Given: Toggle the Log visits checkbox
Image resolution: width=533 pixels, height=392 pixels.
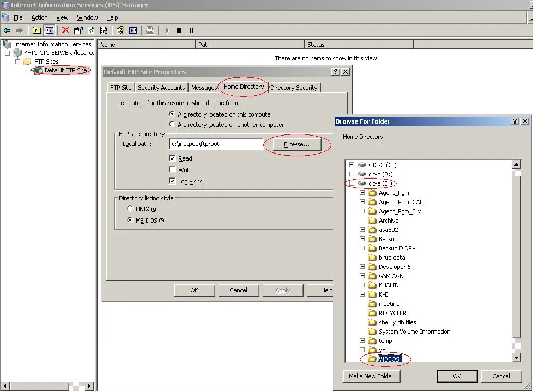Looking at the screenshot, I should pyautogui.click(x=172, y=181).
